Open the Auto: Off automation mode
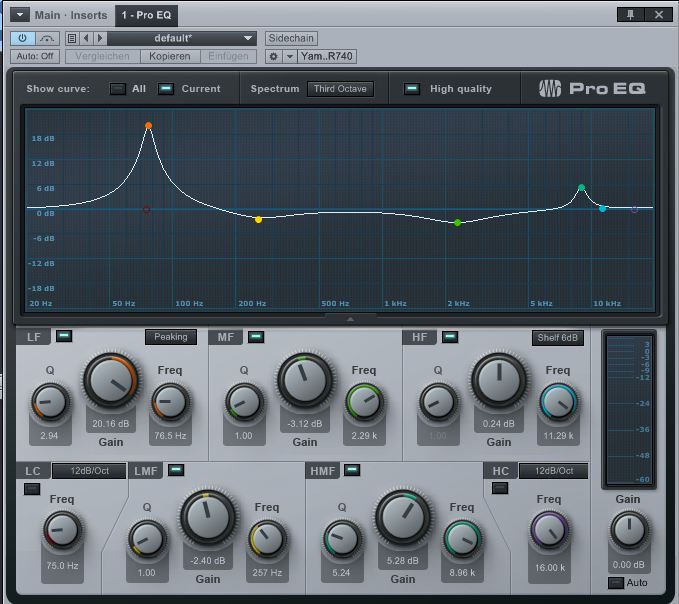Viewport: 679px width, 604px height. (35, 56)
